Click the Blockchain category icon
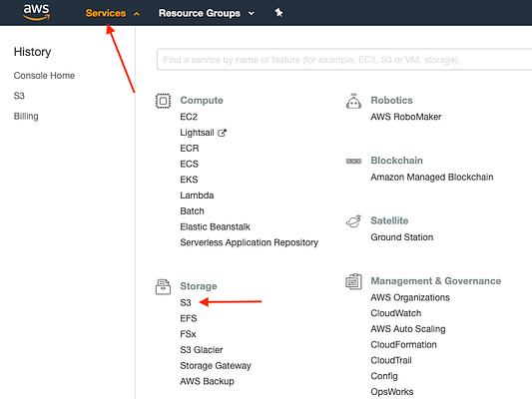Screen dimensions: 532x399 353,161
